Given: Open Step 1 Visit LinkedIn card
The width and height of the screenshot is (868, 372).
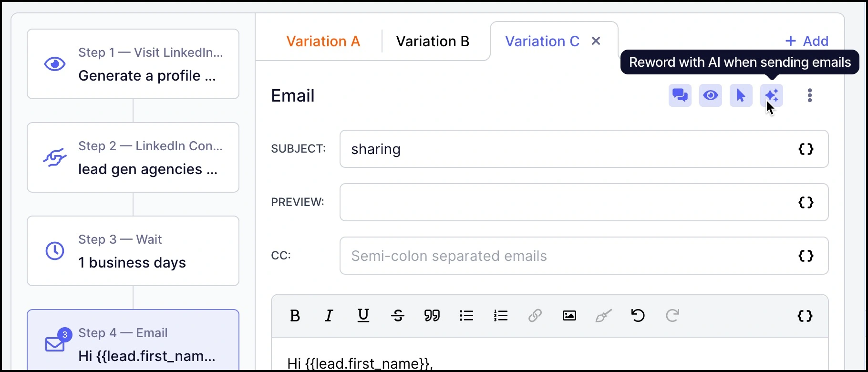Looking at the screenshot, I should (133, 64).
